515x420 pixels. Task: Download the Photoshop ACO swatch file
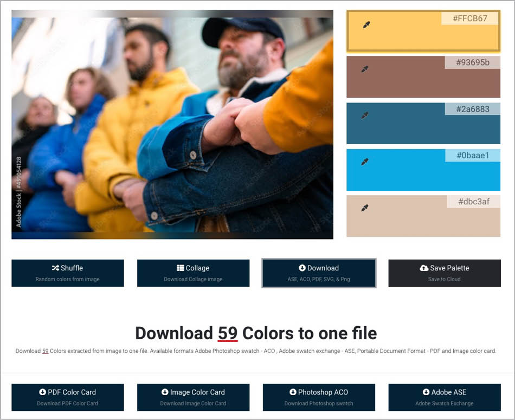[x=319, y=397]
